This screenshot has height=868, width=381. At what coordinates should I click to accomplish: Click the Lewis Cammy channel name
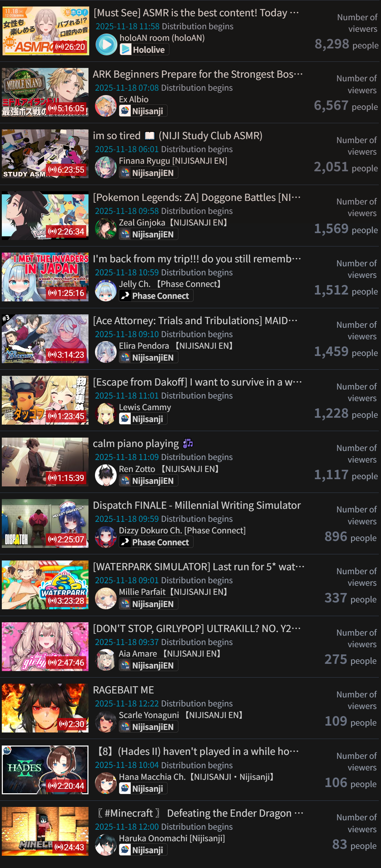point(145,407)
